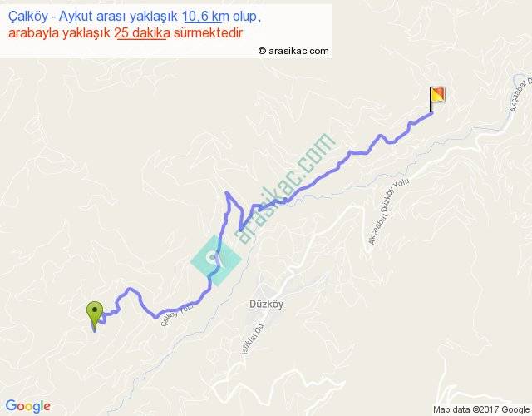This screenshot has width=532, height=416.
Task: Click the arasikac.com diagonal watermark text
Action: point(285,188)
